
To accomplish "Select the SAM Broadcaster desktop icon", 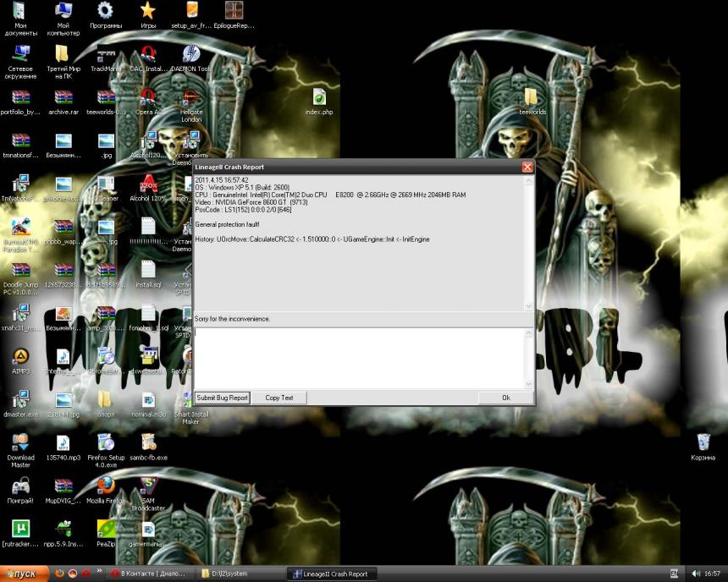I will (x=148, y=487).
